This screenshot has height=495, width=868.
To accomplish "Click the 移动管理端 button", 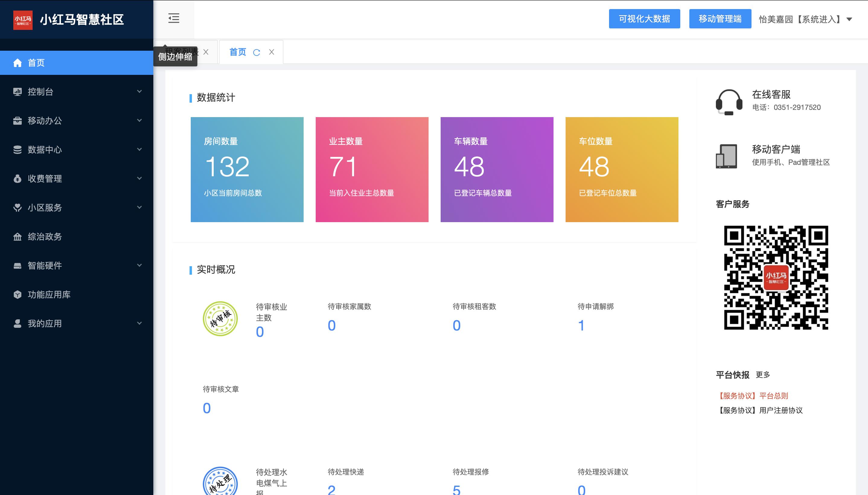I will (x=720, y=19).
